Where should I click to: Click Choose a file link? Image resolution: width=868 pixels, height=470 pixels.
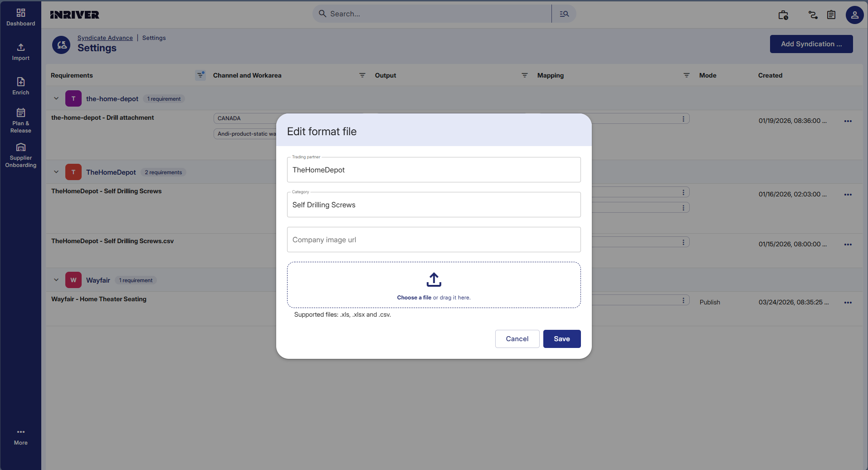[414, 298]
